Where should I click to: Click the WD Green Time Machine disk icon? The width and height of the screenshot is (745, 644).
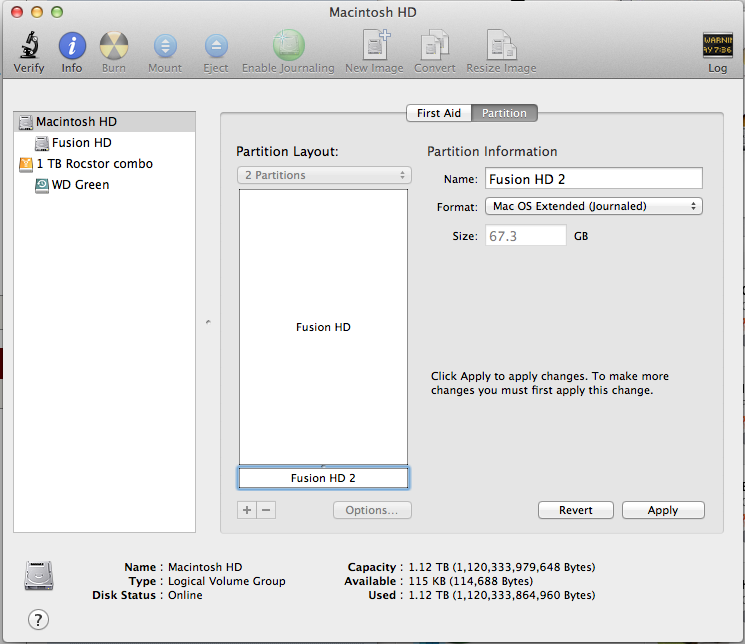pos(42,185)
